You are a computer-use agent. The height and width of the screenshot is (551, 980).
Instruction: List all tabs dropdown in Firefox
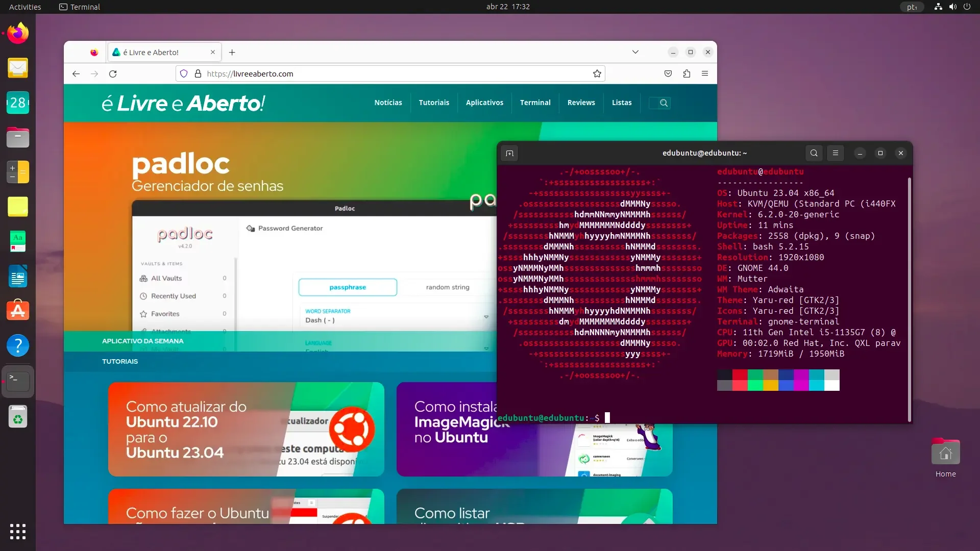coord(635,52)
